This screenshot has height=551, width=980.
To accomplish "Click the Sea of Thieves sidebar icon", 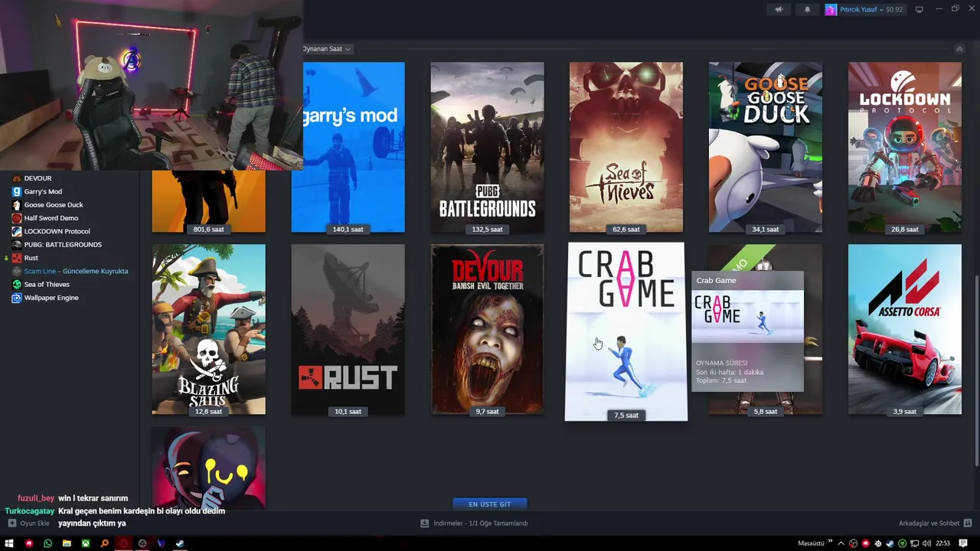I will [17, 285].
